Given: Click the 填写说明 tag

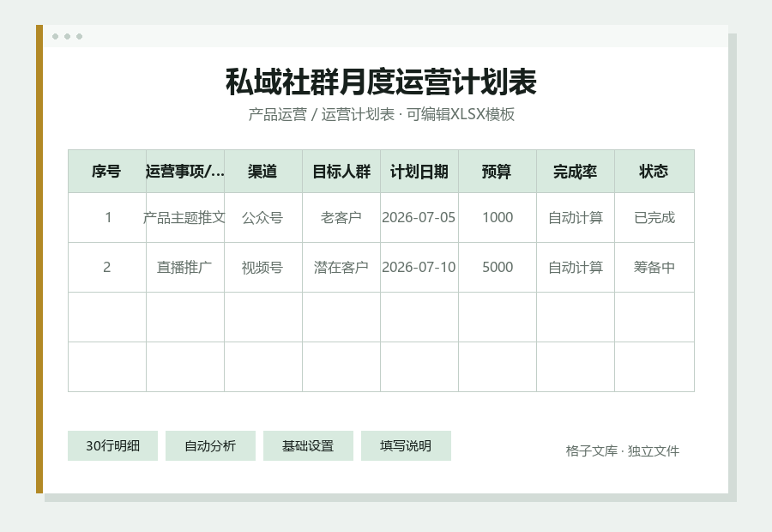Looking at the screenshot, I should [x=406, y=446].
